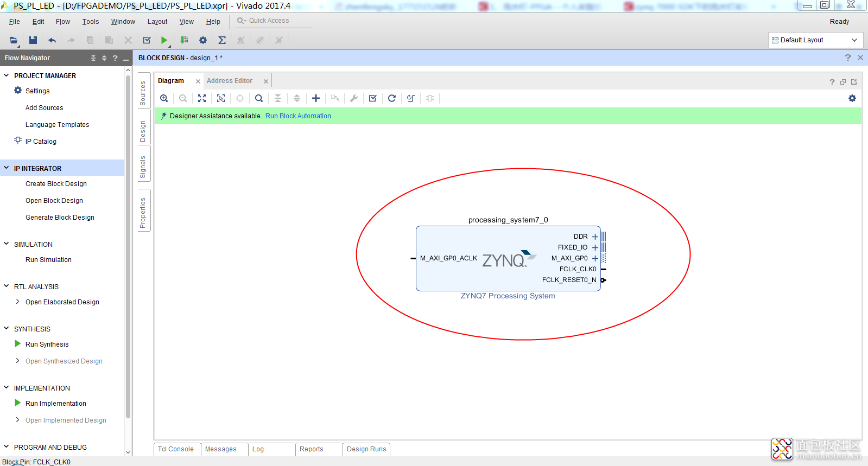Collapse the SYNTHESIS section

tap(7, 329)
